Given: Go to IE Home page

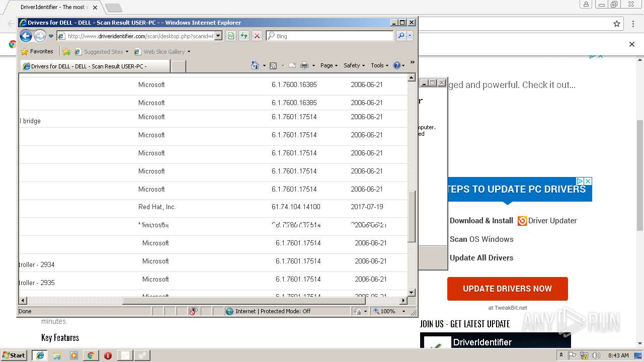Looking at the screenshot, I should coord(255,65).
